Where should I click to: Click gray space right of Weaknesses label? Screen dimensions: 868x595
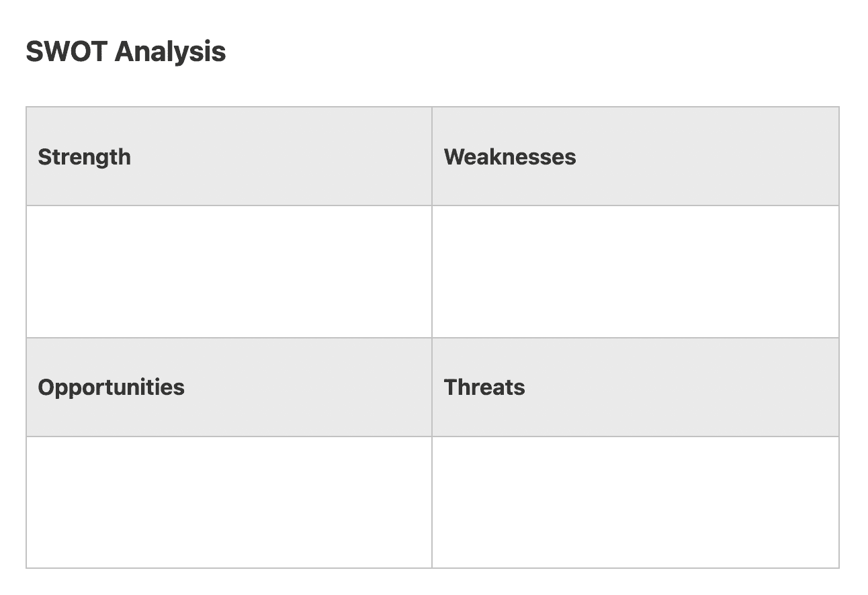point(705,157)
